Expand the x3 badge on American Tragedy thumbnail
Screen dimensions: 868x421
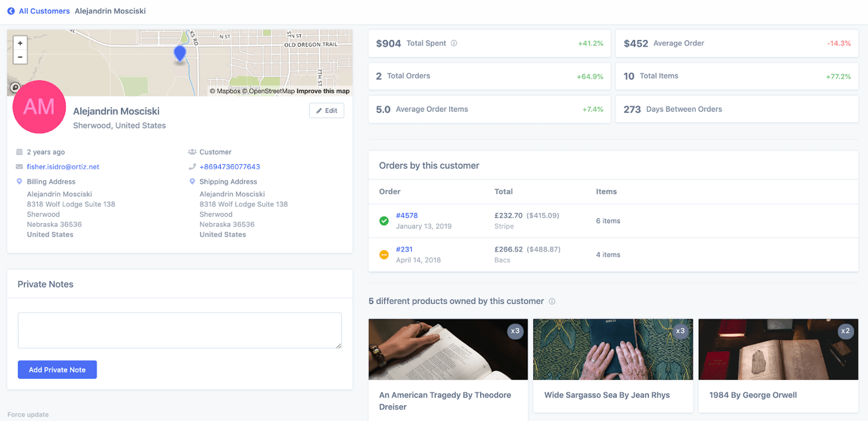[515, 331]
